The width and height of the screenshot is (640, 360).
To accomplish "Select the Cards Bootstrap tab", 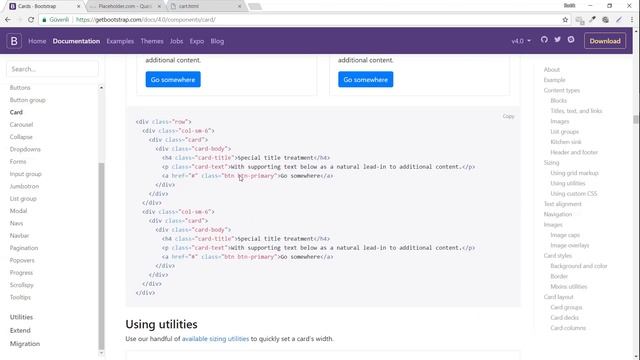I will [43, 6].
